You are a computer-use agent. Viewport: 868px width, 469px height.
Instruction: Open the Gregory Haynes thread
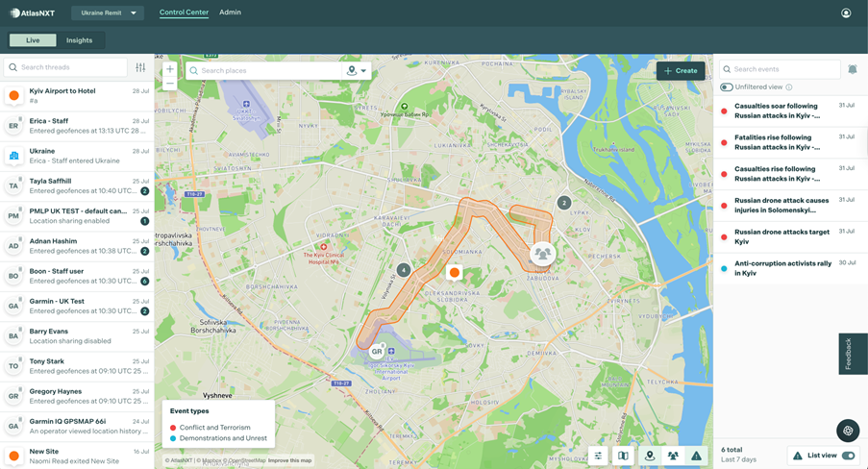click(x=77, y=396)
